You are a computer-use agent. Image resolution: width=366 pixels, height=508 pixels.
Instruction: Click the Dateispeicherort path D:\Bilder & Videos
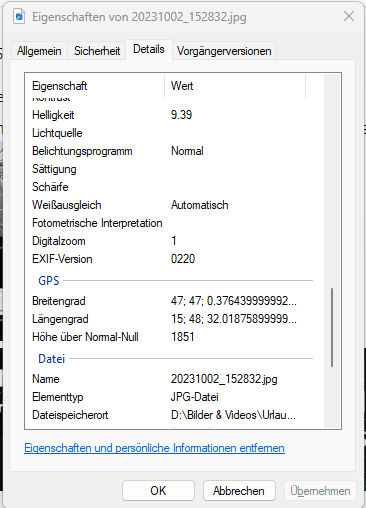[x=233, y=415]
